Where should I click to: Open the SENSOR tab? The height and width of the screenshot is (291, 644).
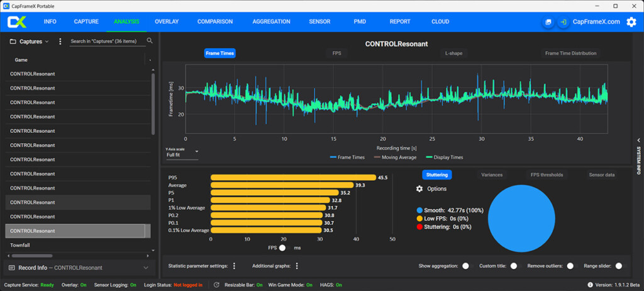coord(319,22)
